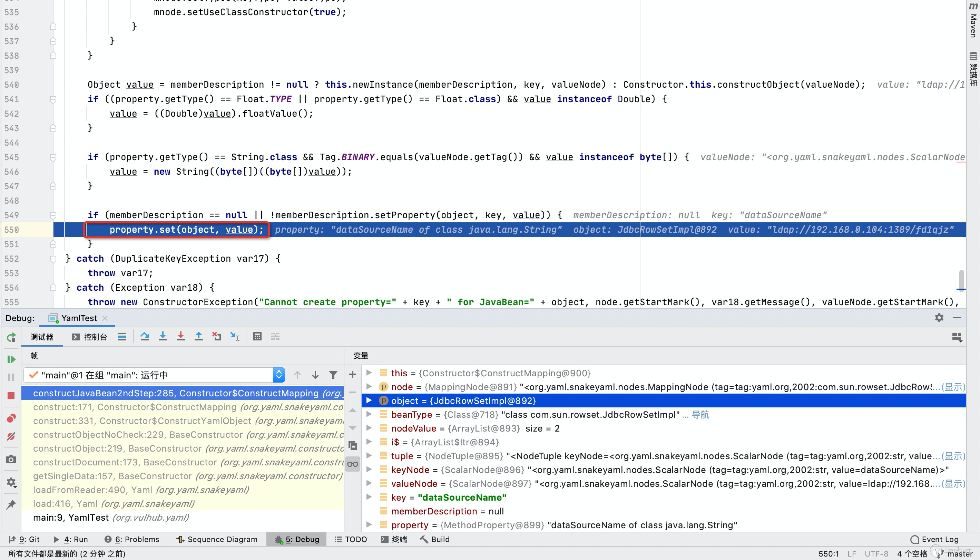This screenshot has width=980, height=560.
Task: Expand the tuple variable node
Action: coord(369,456)
